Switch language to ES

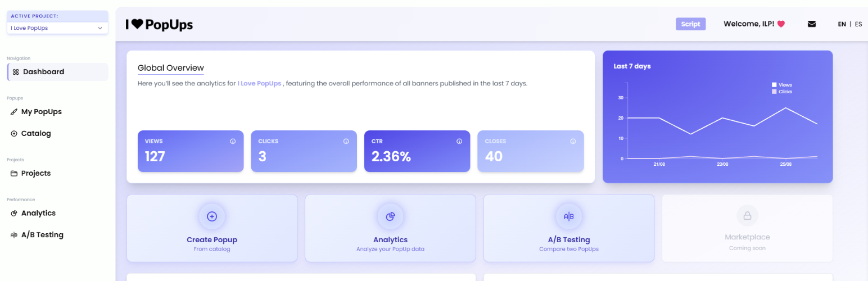point(858,24)
